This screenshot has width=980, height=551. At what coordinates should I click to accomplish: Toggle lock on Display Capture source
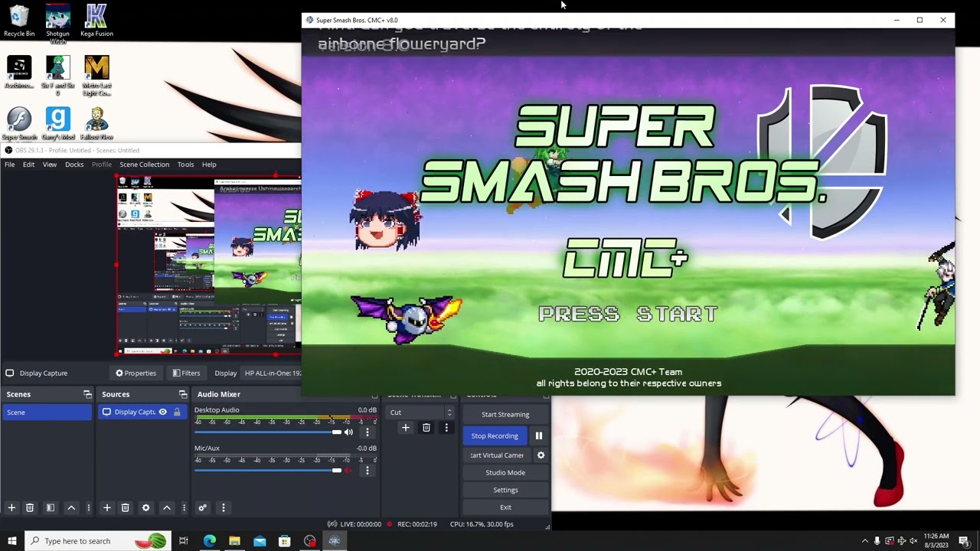pyautogui.click(x=177, y=412)
